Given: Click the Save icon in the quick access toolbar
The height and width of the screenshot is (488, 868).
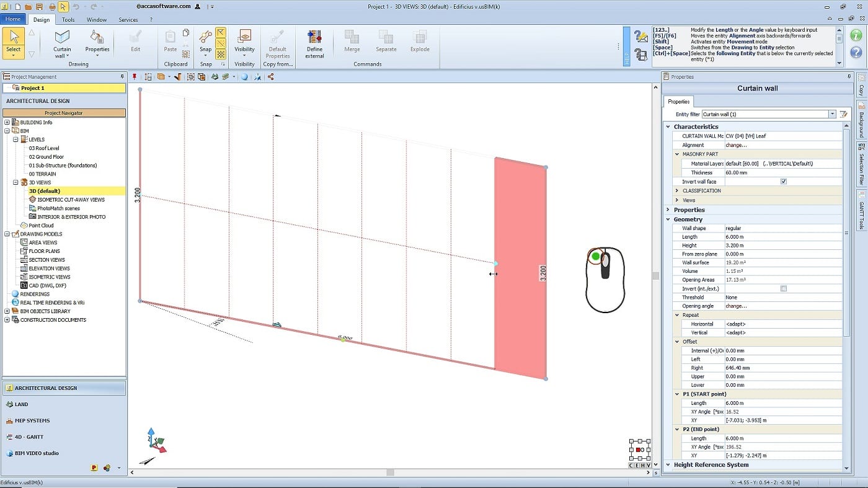Looking at the screenshot, I should (39, 6).
